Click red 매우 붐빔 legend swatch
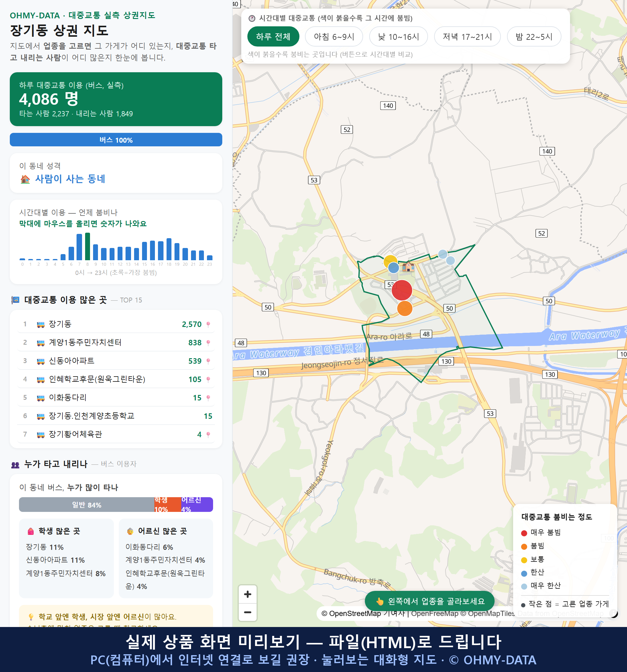 pyautogui.click(x=524, y=533)
